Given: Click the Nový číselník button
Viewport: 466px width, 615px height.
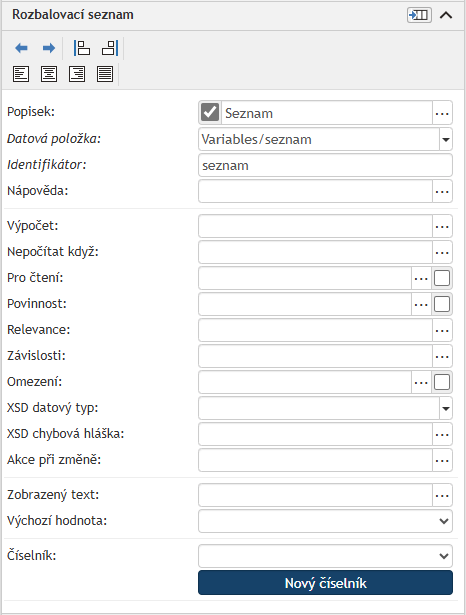Looking at the screenshot, I should coord(326,583).
